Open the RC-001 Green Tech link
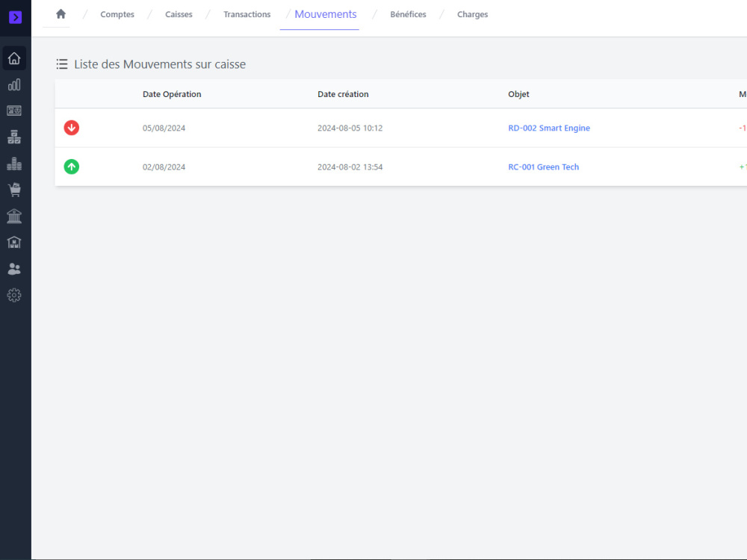747x560 pixels. [x=544, y=167]
